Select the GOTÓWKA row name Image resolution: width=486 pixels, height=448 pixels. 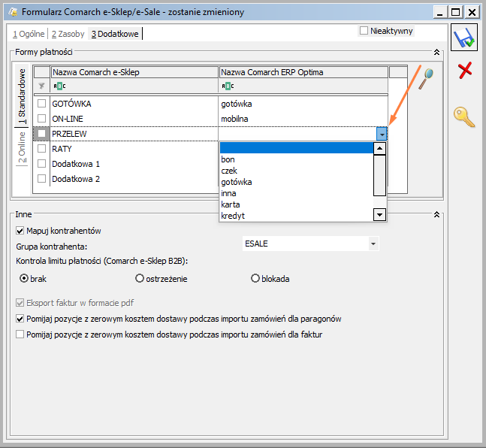click(x=71, y=104)
